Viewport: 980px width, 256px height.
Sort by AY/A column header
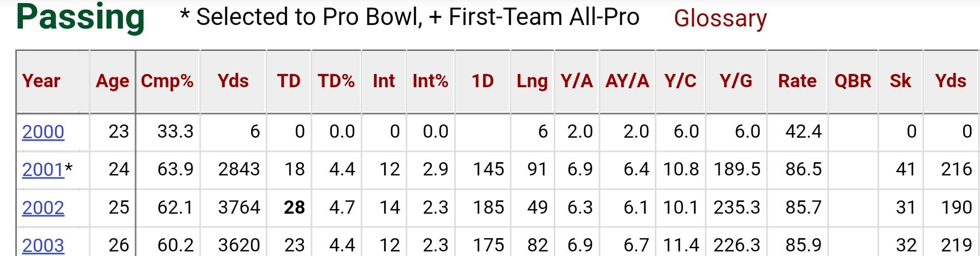pos(627,81)
